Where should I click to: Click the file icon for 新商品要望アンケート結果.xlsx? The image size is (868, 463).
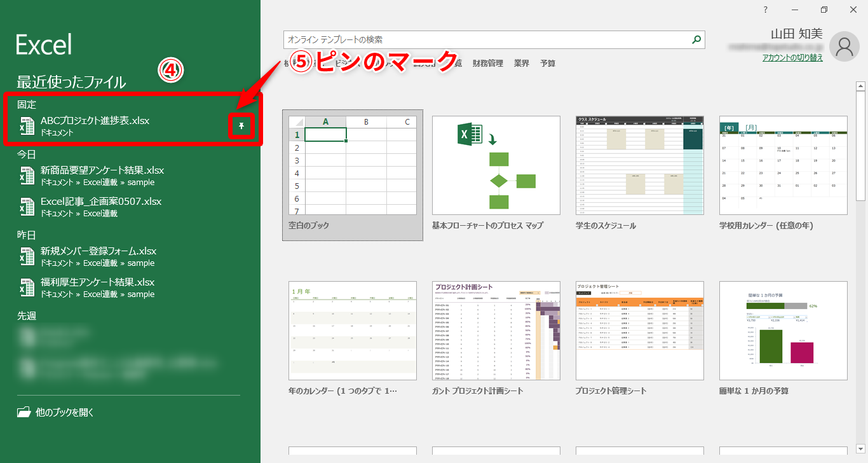pyautogui.click(x=27, y=176)
